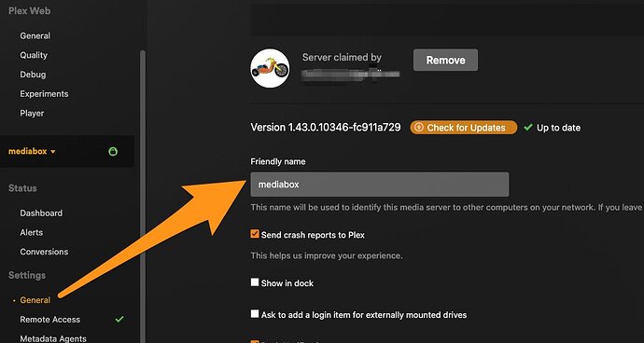
Task: Select General under Settings
Action: coord(35,300)
